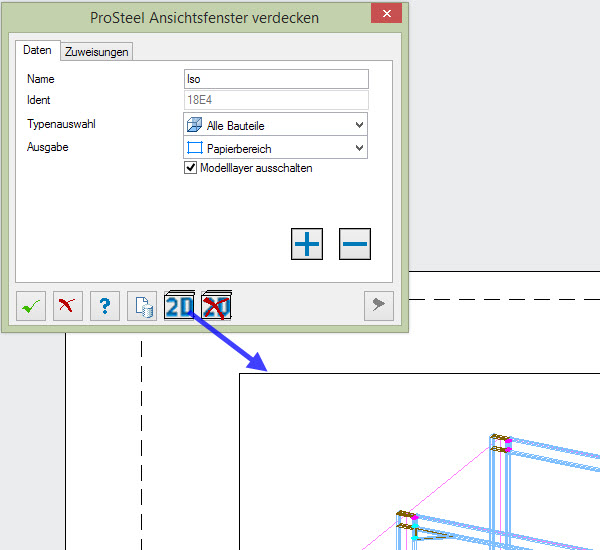Screen dimensions: 600x550
Task: Create the 2D hidden view
Action: point(179,305)
